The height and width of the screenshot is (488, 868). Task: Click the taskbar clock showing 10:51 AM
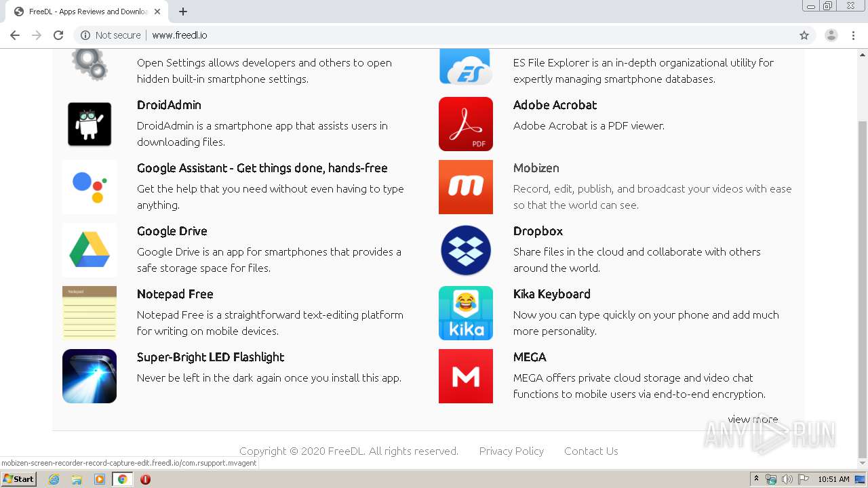click(833, 479)
